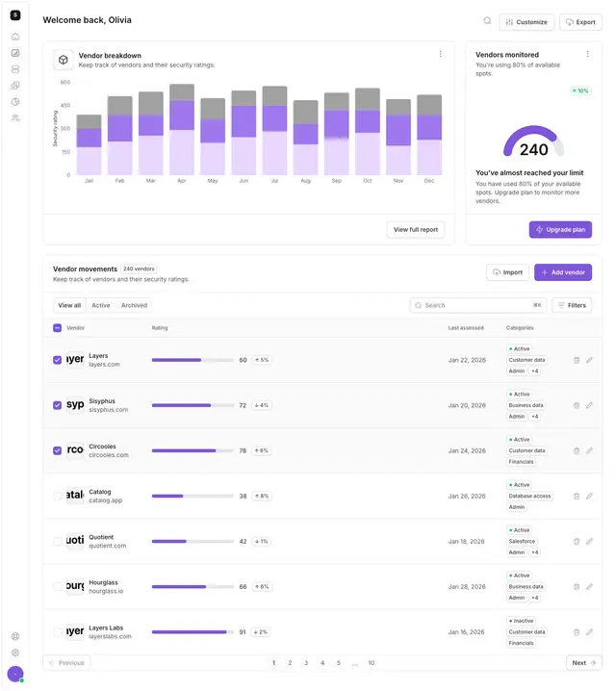Edit the Circooles vendor row
Image resolution: width=616 pixels, height=691 pixels.
pyautogui.click(x=590, y=450)
